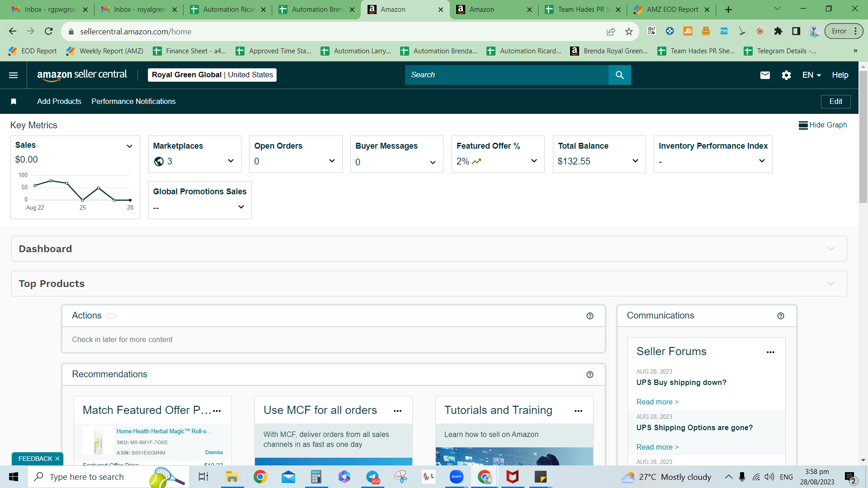Close the FEEDBACK tab
The height and width of the screenshot is (488, 868).
coord(57,459)
